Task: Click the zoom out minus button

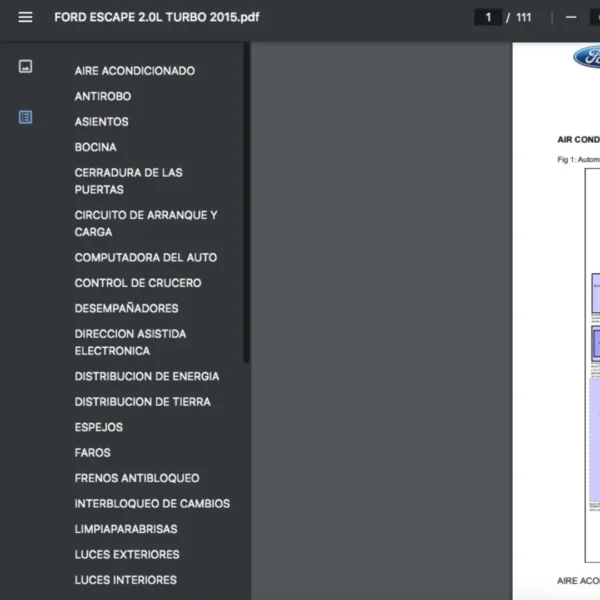Action: pyautogui.click(x=571, y=17)
